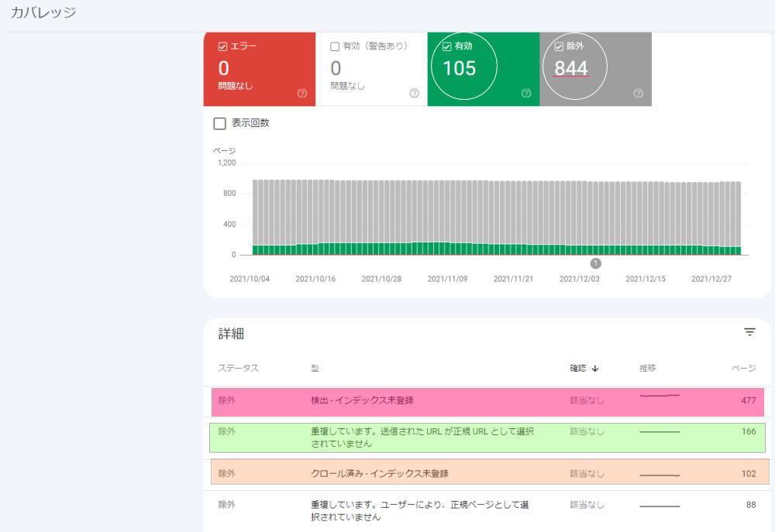Select a bar on the coverage chart
This screenshot has height=532, width=775.
point(496,217)
